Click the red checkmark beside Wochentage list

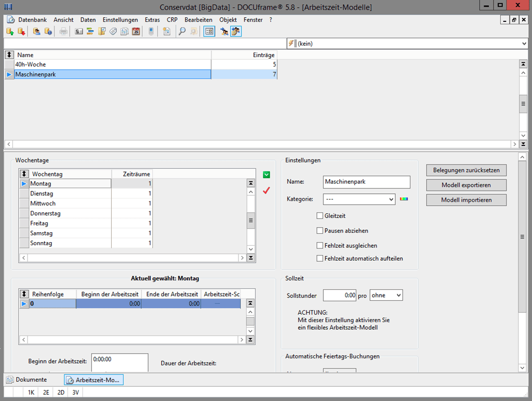click(x=267, y=191)
